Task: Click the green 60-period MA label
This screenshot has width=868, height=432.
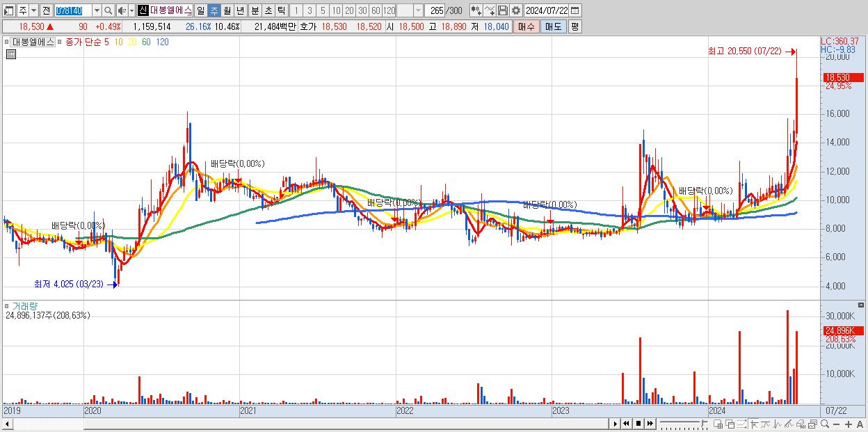Action: point(146,42)
